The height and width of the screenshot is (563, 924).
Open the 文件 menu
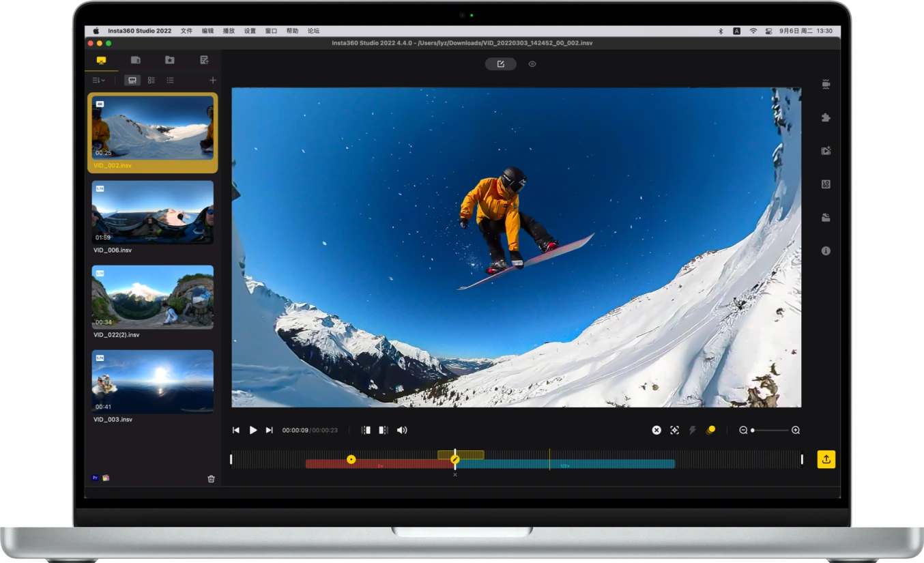(186, 31)
